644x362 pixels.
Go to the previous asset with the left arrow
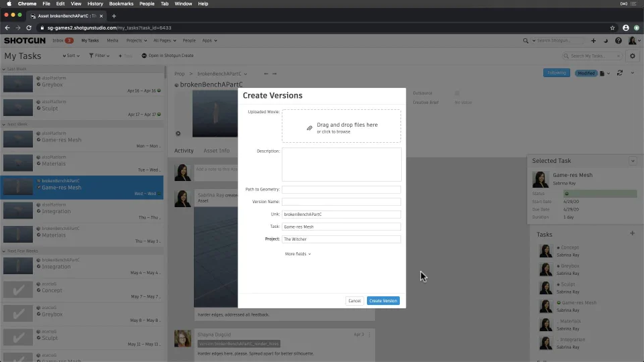pos(266,74)
